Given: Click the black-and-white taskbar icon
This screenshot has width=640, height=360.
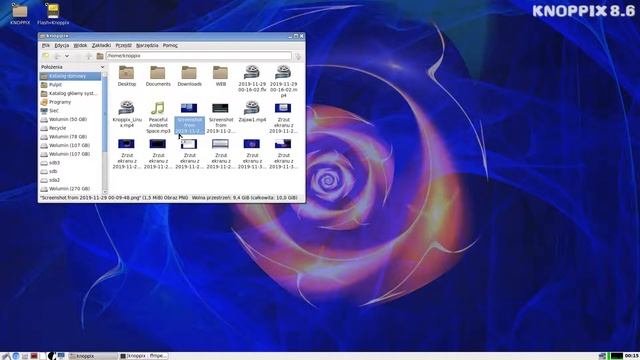Looking at the screenshot, I should (x=52, y=356).
